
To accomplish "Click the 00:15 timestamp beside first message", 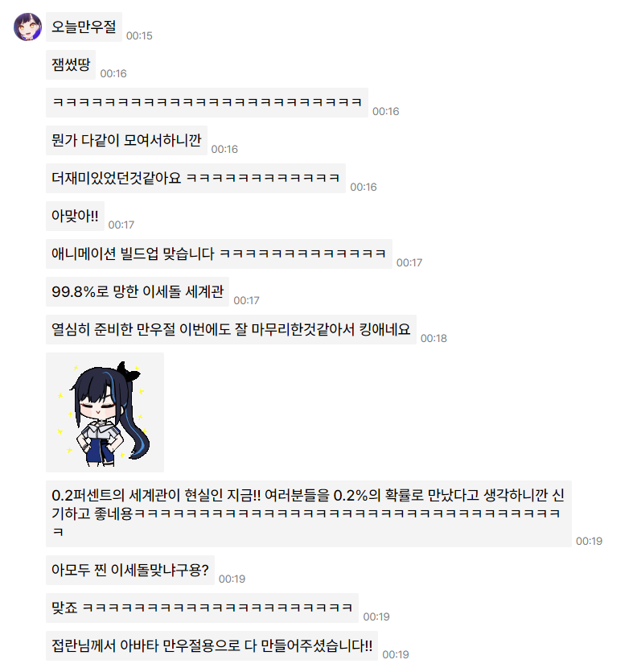I will tap(139, 35).
